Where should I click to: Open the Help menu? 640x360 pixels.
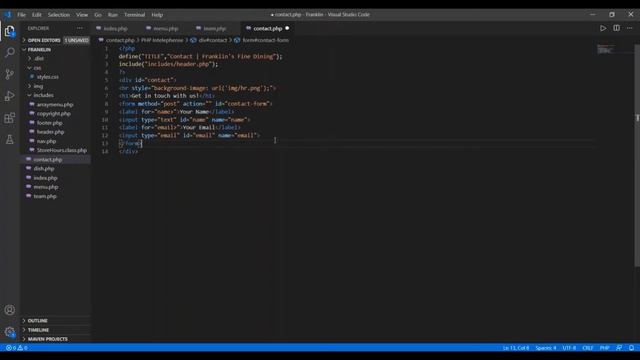(157, 15)
